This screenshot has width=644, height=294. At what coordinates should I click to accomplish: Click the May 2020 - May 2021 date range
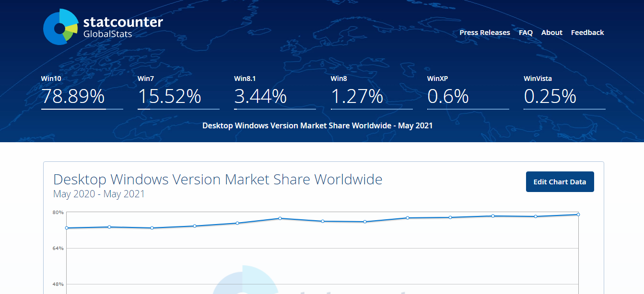pyautogui.click(x=99, y=194)
